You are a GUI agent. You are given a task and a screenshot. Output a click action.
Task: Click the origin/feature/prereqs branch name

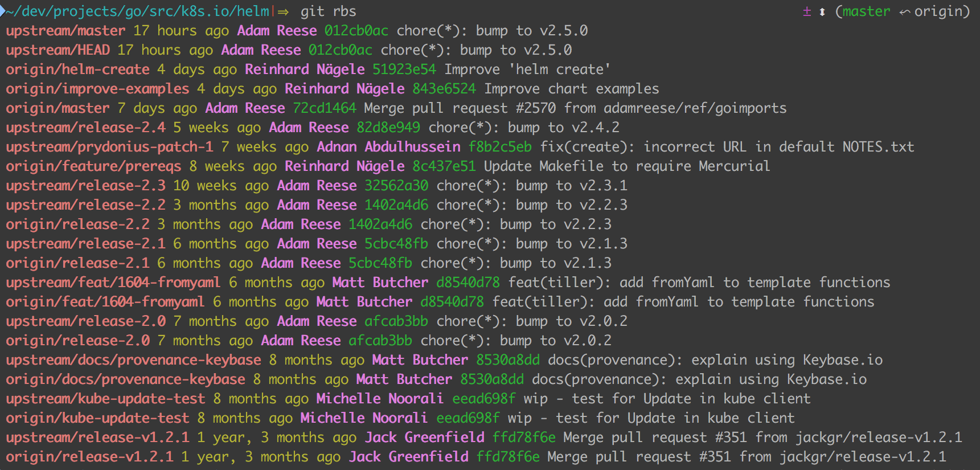(x=93, y=166)
